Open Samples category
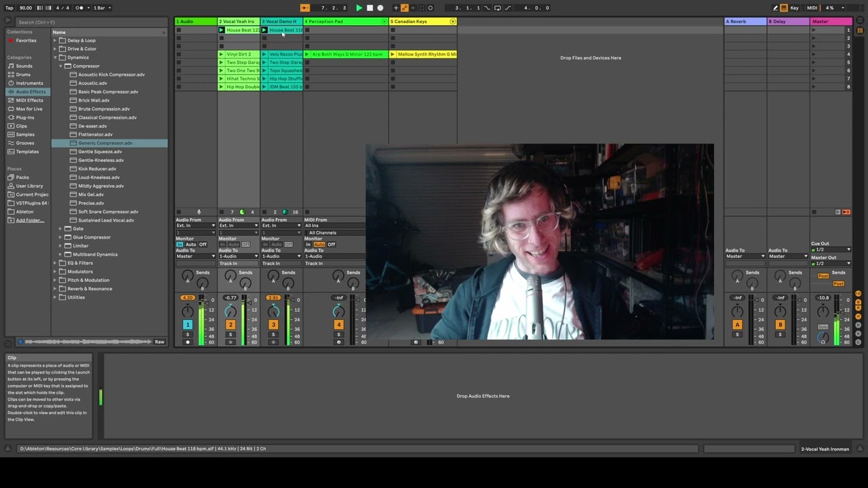Viewport: 868px width, 488px height. (25, 135)
